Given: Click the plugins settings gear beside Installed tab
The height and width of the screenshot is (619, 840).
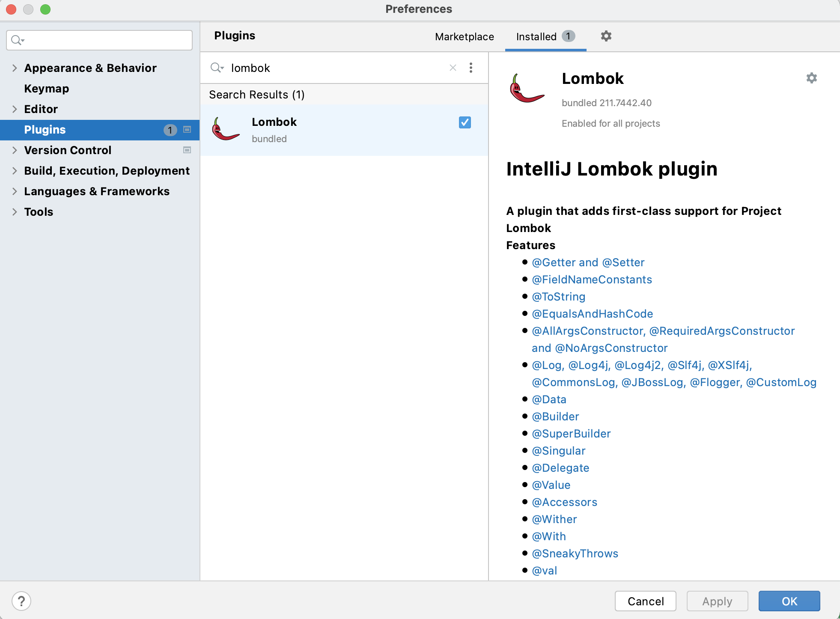Looking at the screenshot, I should click(x=606, y=36).
